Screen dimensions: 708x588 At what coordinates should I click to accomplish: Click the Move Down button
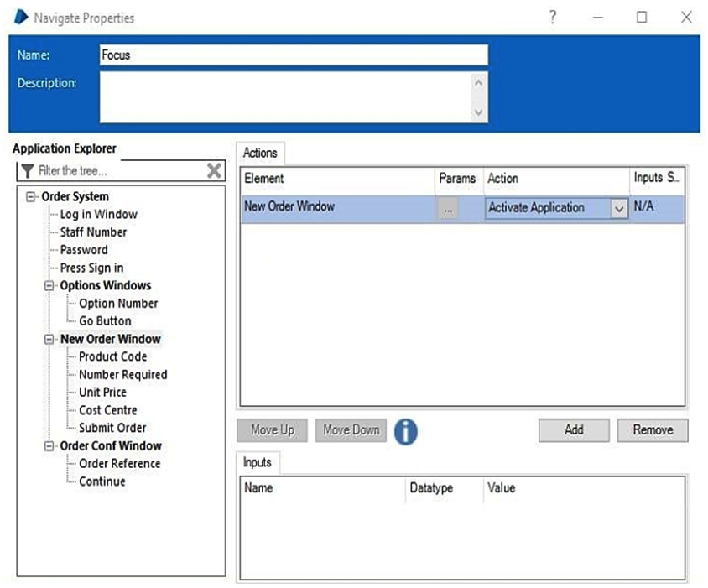click(x=351, y=430)
